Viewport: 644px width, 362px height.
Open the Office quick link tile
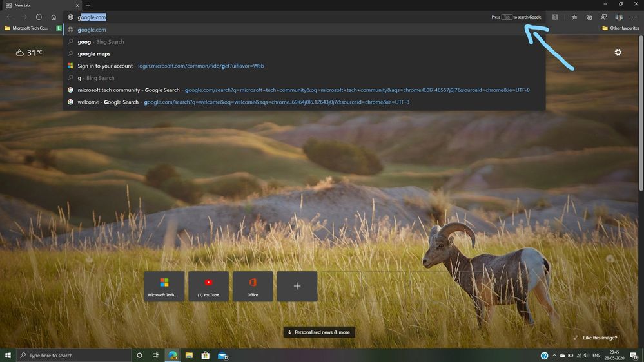[253, 287]
